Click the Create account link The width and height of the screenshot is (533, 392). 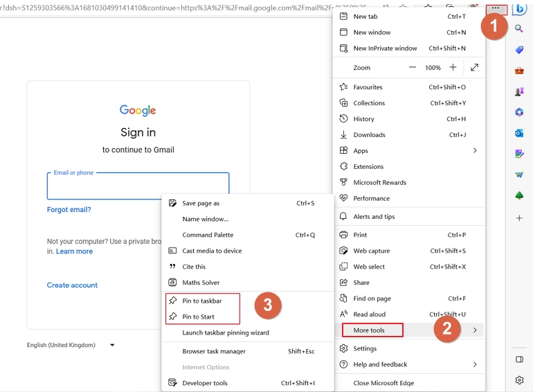(72, 285)
